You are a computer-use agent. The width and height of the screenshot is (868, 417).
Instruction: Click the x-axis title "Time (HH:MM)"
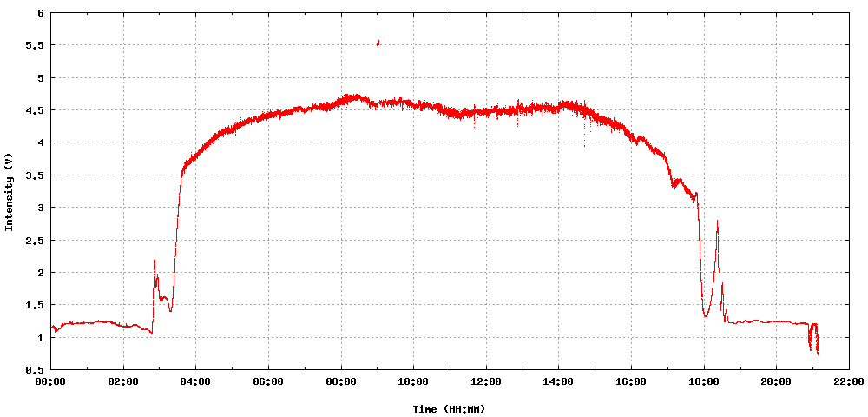(449, 409)
